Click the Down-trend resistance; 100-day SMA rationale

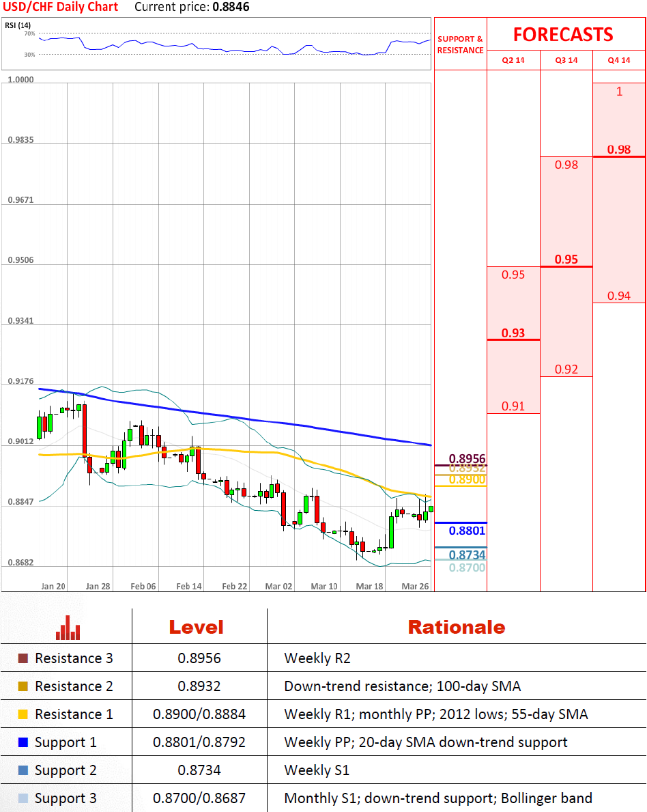coord(403,686)
